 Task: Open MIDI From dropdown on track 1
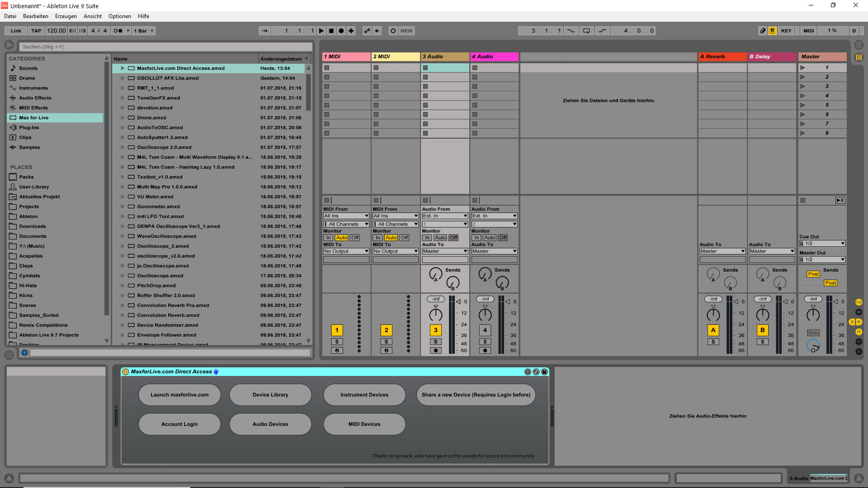[346, 216]
